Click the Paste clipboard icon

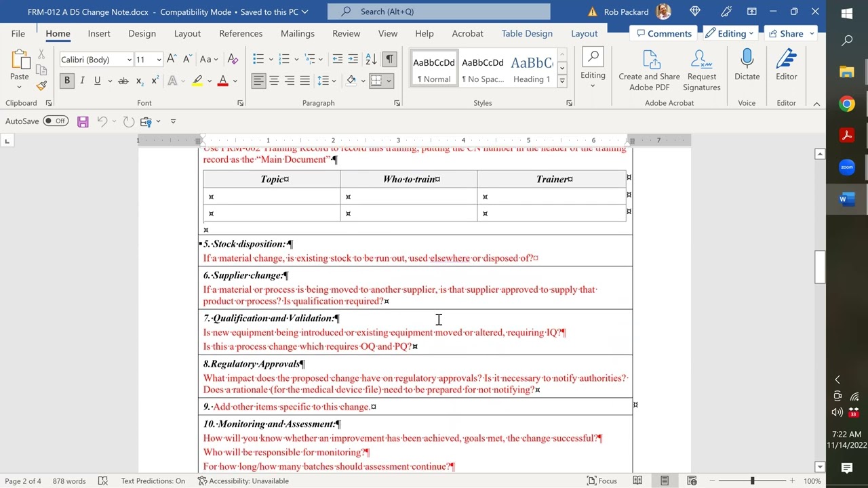20,61
